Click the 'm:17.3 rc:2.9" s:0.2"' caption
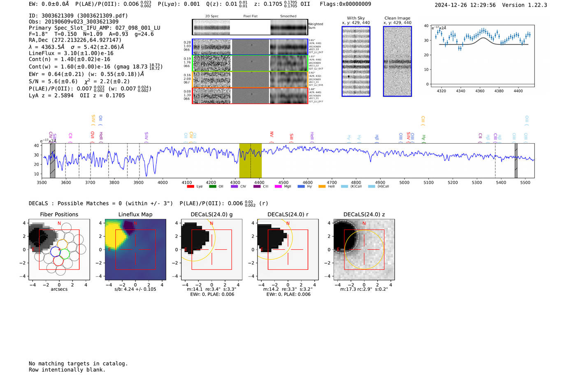Screen dimensions: 576x392 coord(364,289)
